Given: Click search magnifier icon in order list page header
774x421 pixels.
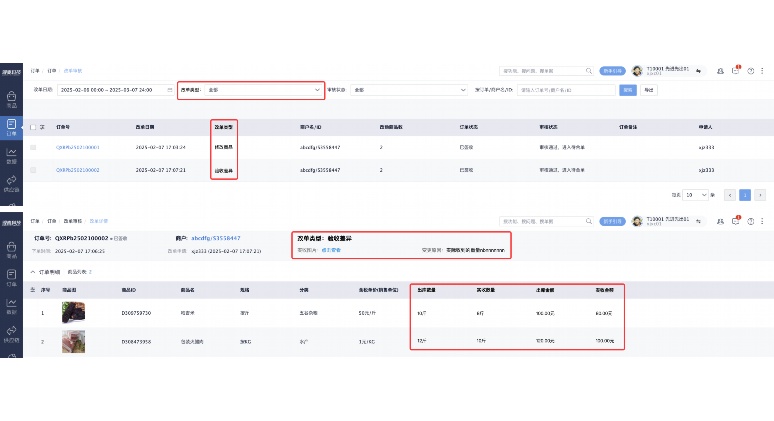Looking at the screenshot, I should click(x=588, y=71).
